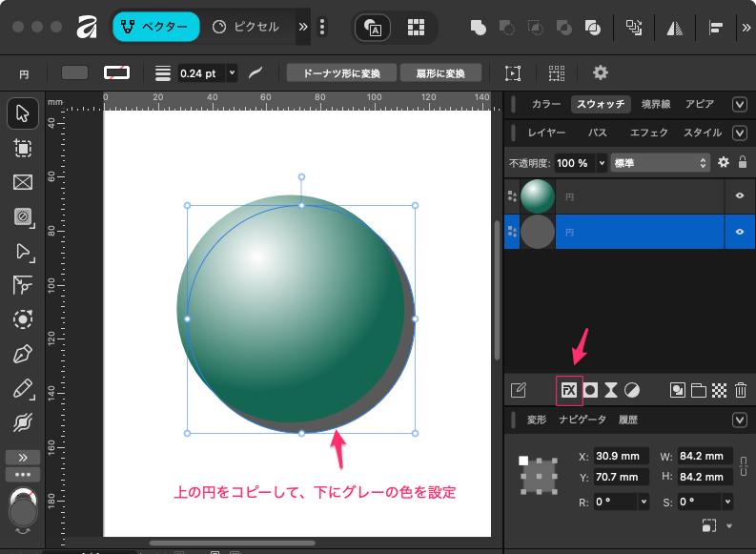This screenshot has height=554, width=756.
Task: Open the gear settings in context toolbar
Action: [x=600, y=72]
